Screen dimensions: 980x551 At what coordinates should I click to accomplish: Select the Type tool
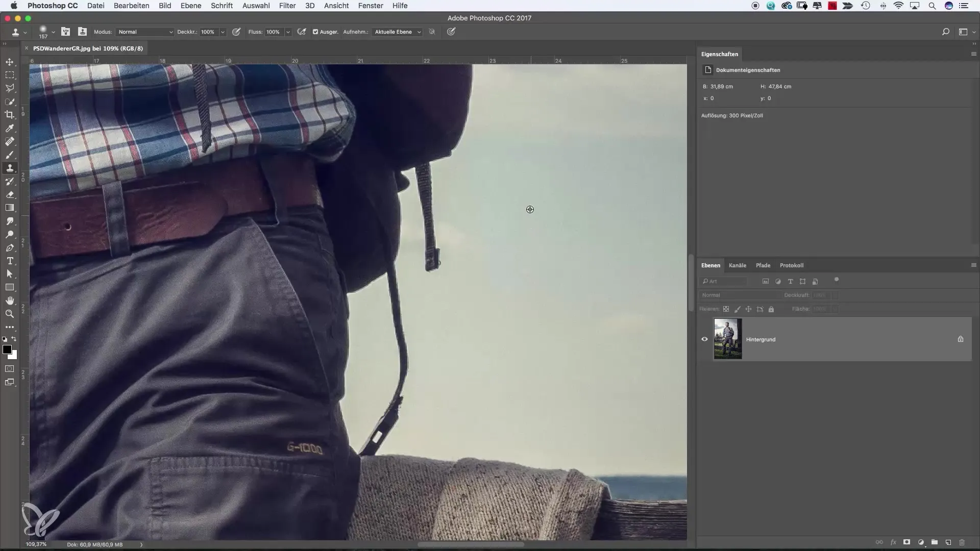point(10,261)
